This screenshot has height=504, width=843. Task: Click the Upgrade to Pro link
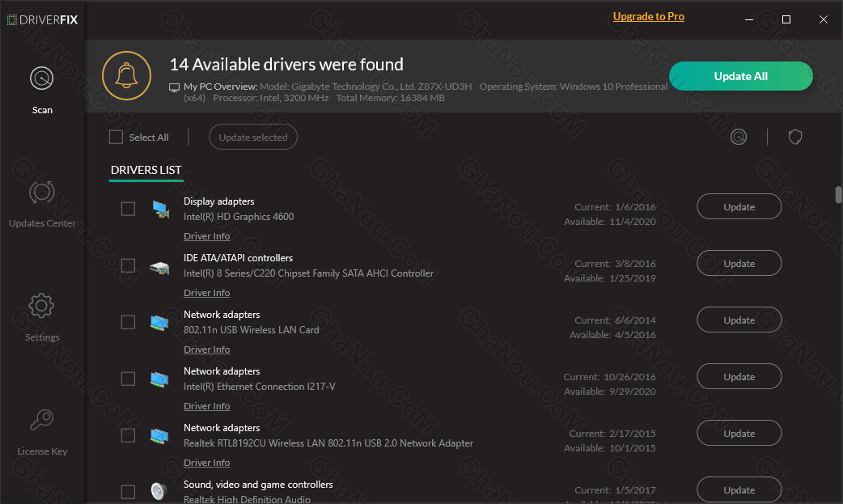click(x=648, y=17)
